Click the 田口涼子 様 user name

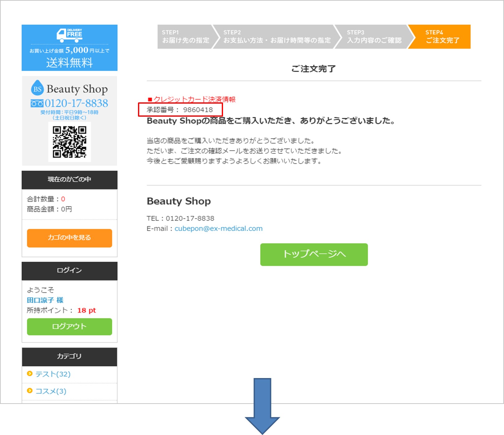point(45,300)
